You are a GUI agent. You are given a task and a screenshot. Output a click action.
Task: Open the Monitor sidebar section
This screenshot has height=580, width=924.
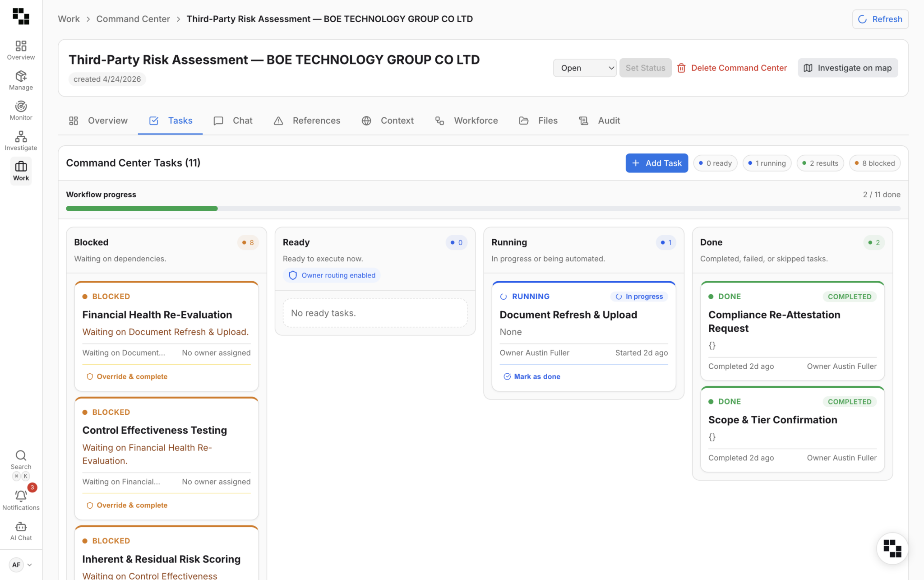21,111
